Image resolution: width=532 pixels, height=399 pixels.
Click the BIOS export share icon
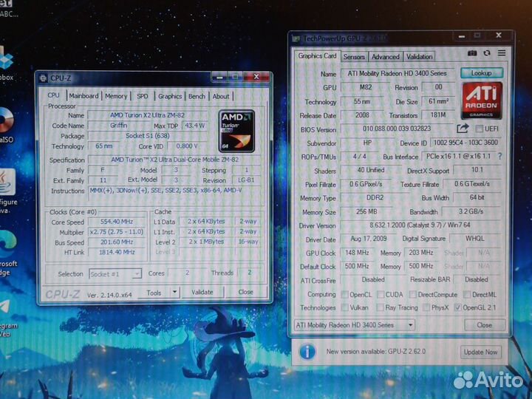463,129
